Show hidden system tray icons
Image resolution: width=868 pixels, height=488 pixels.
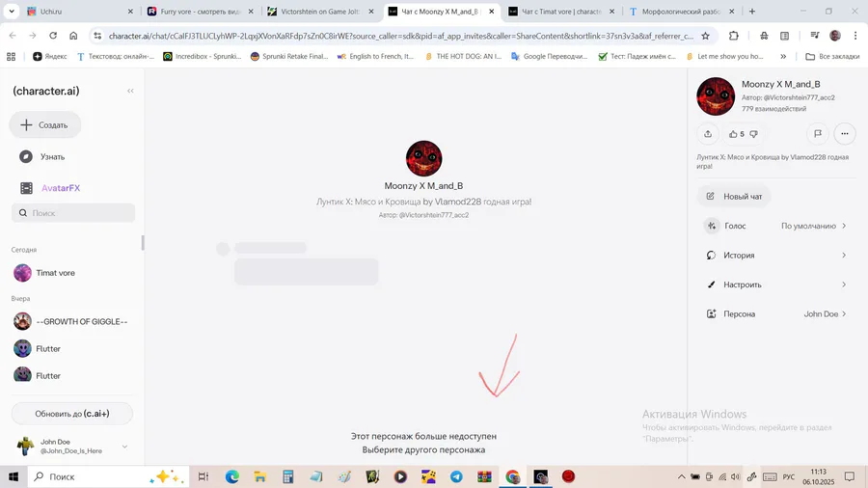pyautogui.click(x=682, y=476)
